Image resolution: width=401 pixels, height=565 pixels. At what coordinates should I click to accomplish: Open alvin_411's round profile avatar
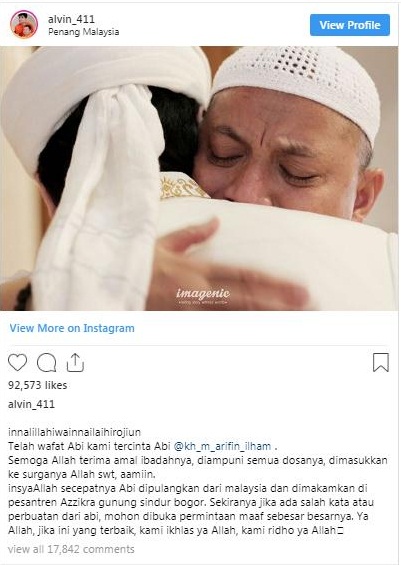click(x=24, y=24)
